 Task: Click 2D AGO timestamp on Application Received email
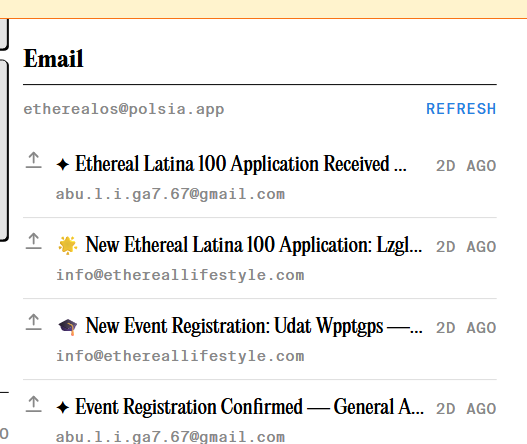tap(466, 166)
